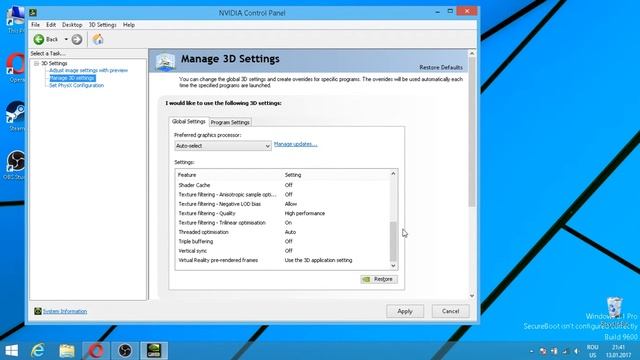Switch to the Global Settings tab

189,122
